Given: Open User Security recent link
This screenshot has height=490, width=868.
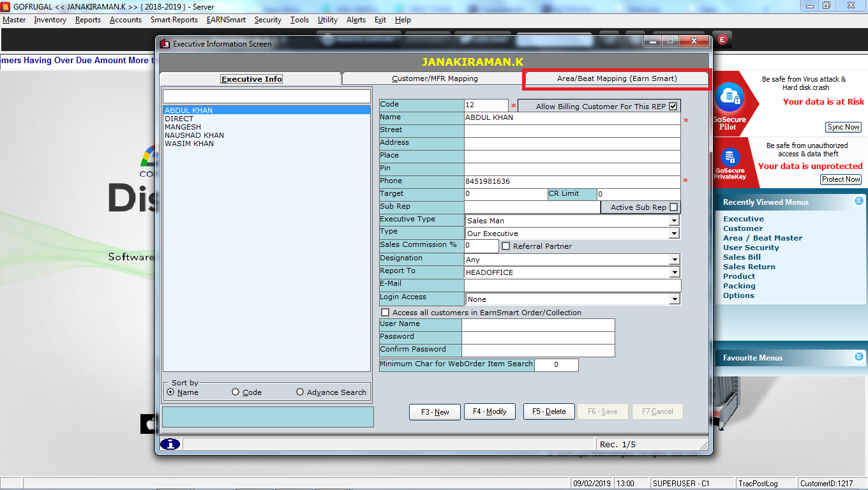Looking at the screenshot, I should point(751,248).
